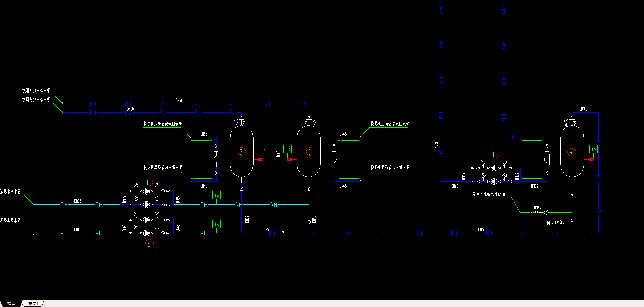Select the 换热机房高温热水供水管 label near tank C
This screenshot has height=307, width=644.
[x=390, y=167]
